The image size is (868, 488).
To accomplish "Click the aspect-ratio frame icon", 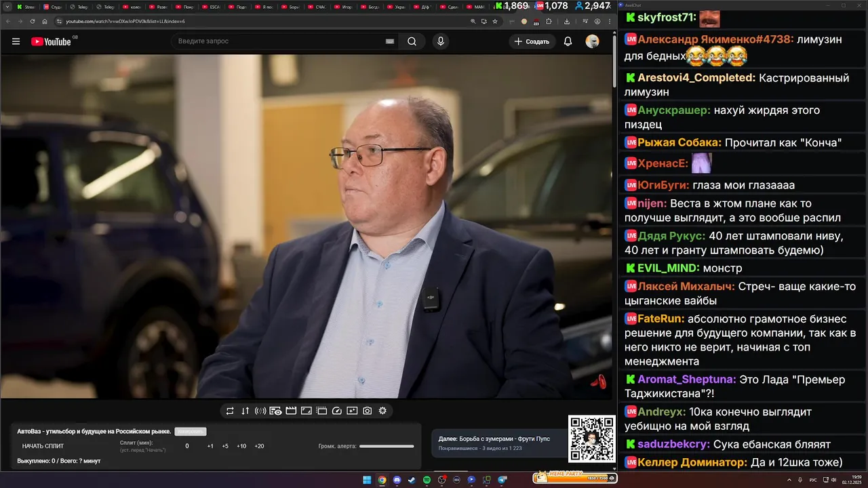I will point(306,411).
